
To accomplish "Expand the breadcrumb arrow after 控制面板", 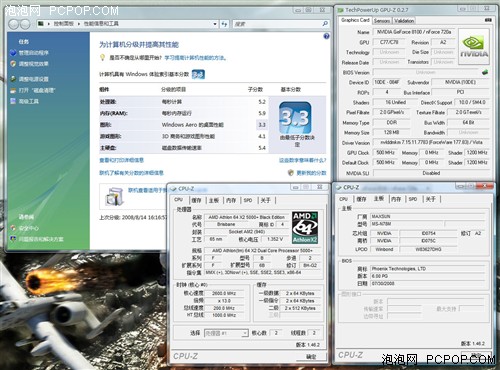I will tap(79, 24).
